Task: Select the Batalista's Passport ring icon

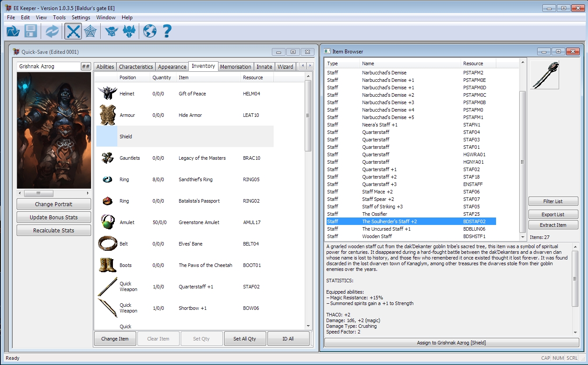Action: 107,201
